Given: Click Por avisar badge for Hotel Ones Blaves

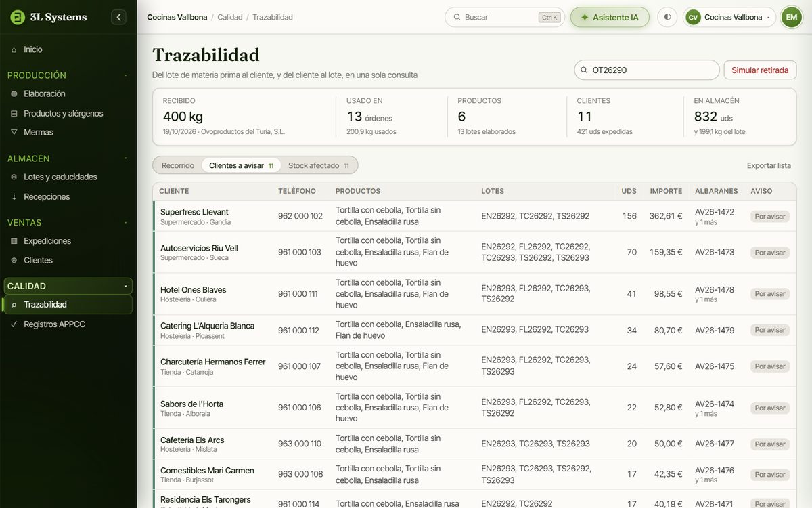Looking at the screenshot, I should 770,294.
